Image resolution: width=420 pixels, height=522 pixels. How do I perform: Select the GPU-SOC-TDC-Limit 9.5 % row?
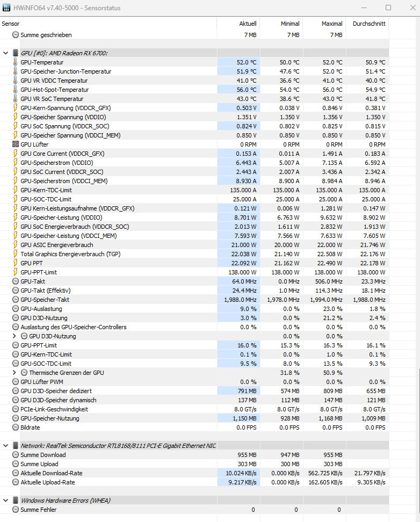coord(194,364)
